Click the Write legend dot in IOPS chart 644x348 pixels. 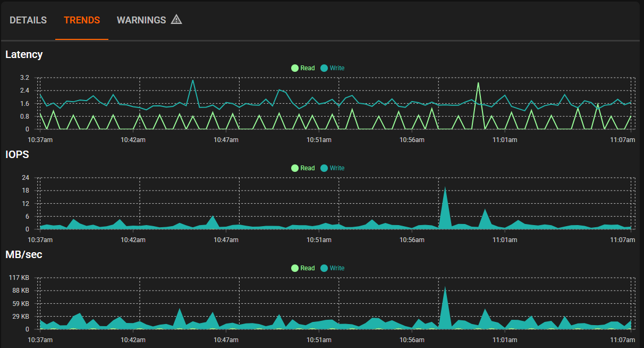pos(324,168)
